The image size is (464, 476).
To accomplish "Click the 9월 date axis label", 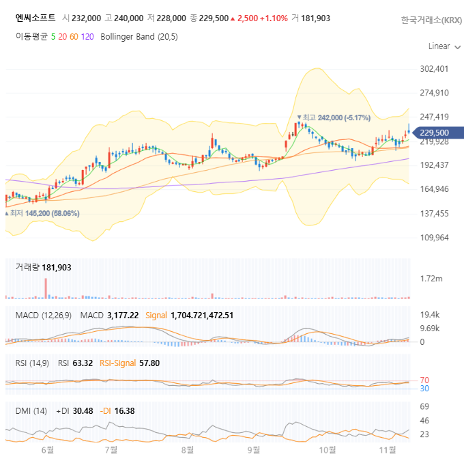I will (254, 450).
